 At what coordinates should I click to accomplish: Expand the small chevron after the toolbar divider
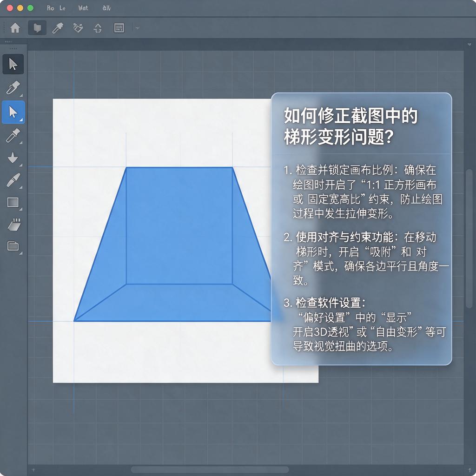[138, 28]
